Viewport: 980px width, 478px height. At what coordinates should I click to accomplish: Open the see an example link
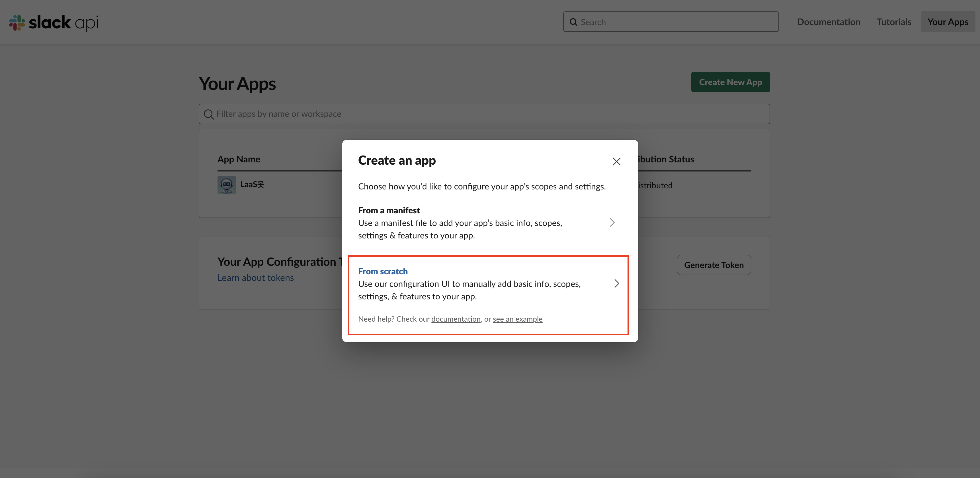[517, 319]
